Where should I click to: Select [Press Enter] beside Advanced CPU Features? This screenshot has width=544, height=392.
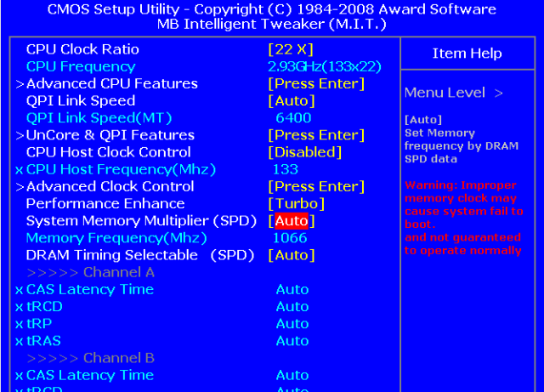coord(316,83)
